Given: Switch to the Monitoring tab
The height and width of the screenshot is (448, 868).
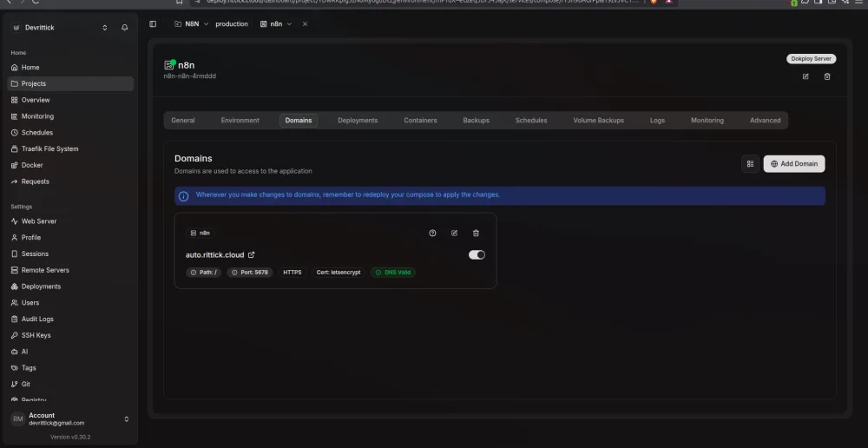Looking at the screenshot, I should tap(707, 120).
